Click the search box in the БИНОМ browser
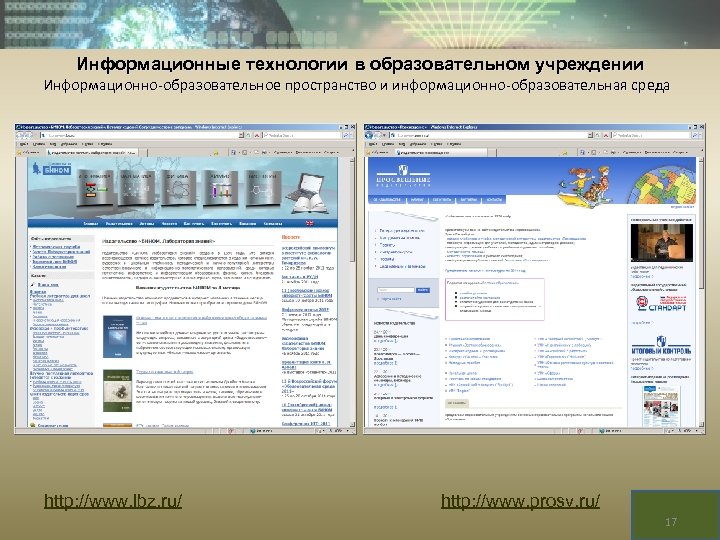The height and width of the screenshot is (540, 720). coord(302,135)
